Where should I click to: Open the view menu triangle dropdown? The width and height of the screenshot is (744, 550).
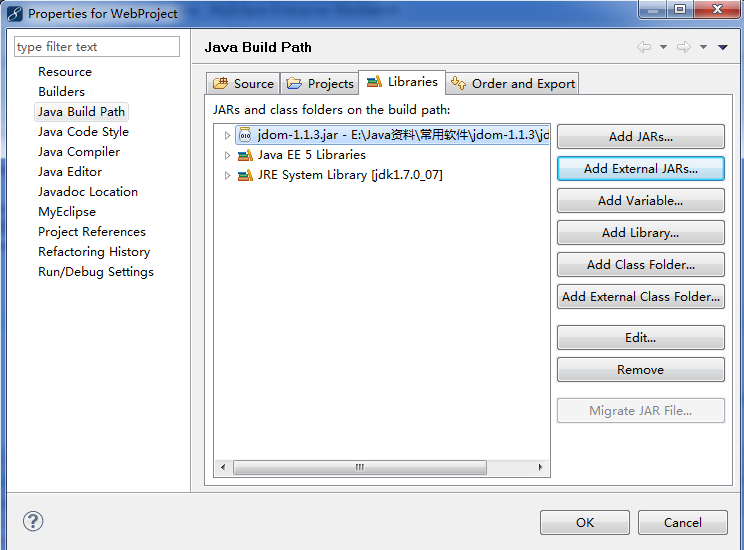tap(723, 47)
